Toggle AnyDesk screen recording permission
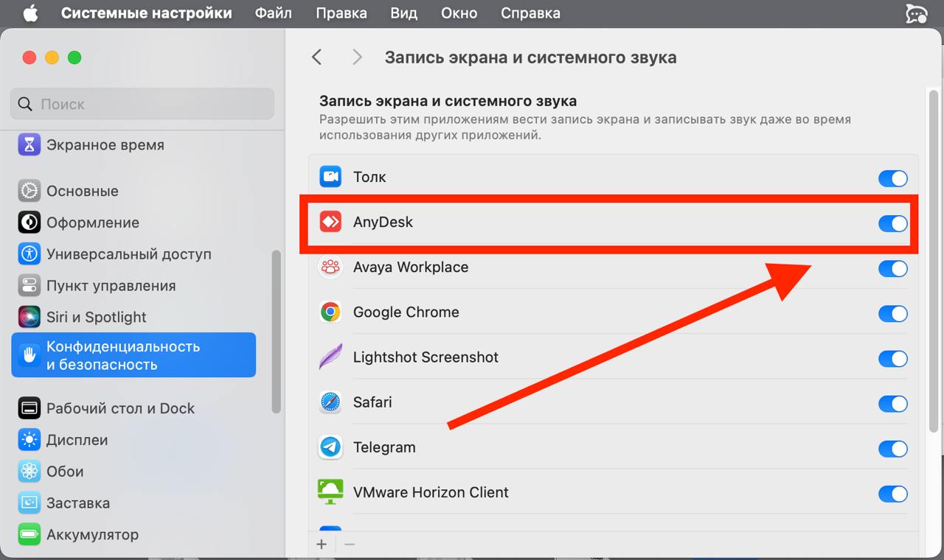 coord(892,223)
